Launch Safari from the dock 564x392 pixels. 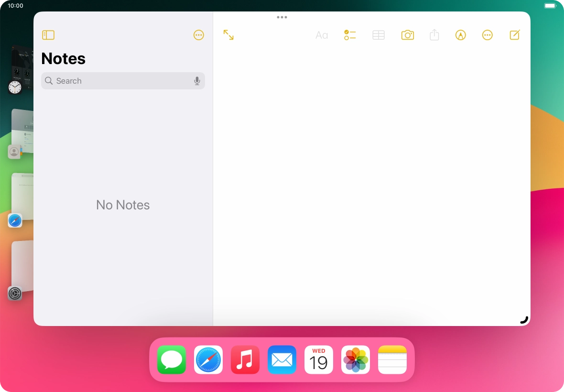[208, 360]
